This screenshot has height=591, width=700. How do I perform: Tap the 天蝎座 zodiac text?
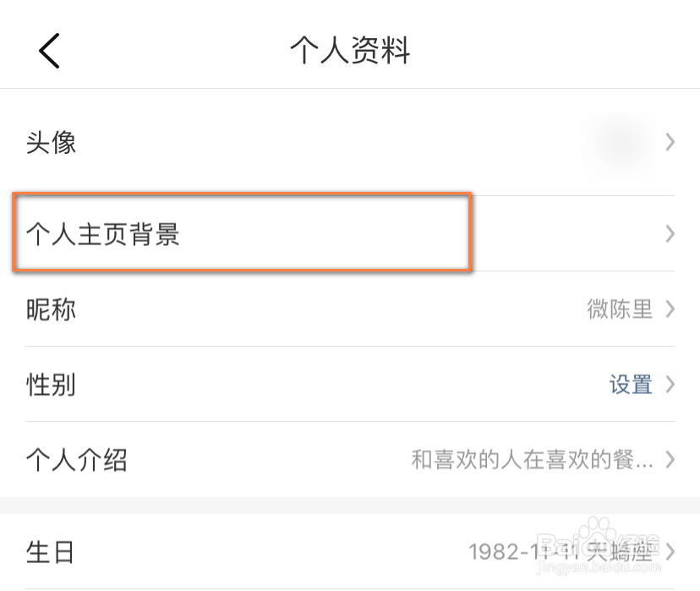click(x=621, y=553)
